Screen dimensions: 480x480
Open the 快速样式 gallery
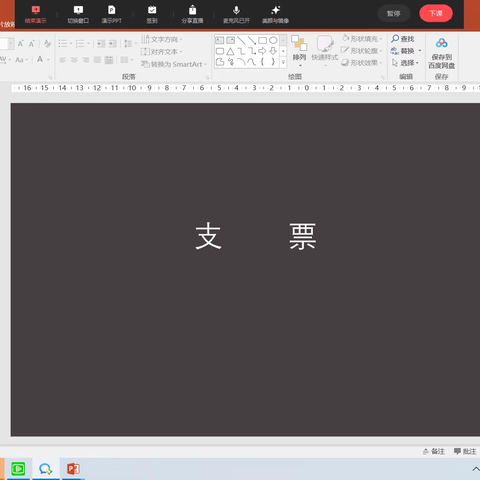325,51
